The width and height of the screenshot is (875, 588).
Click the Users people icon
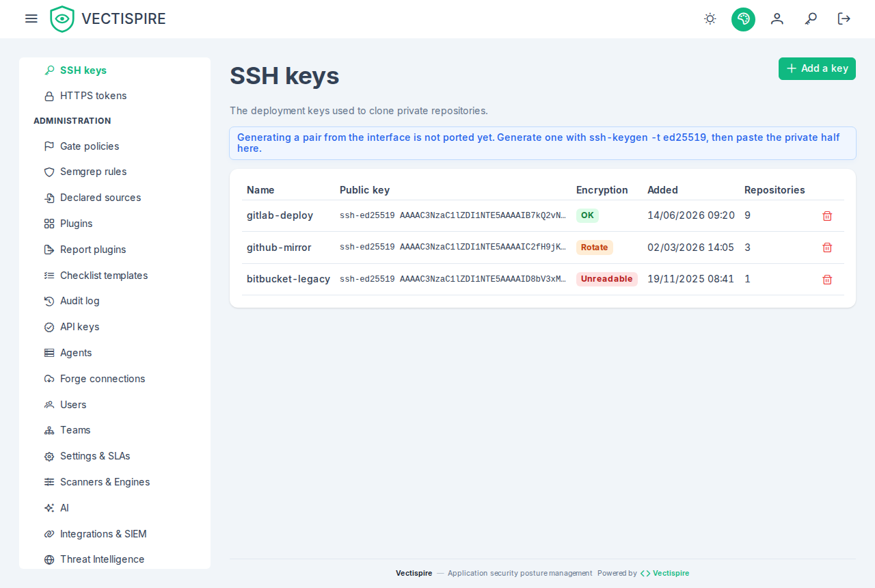point(49,405)
